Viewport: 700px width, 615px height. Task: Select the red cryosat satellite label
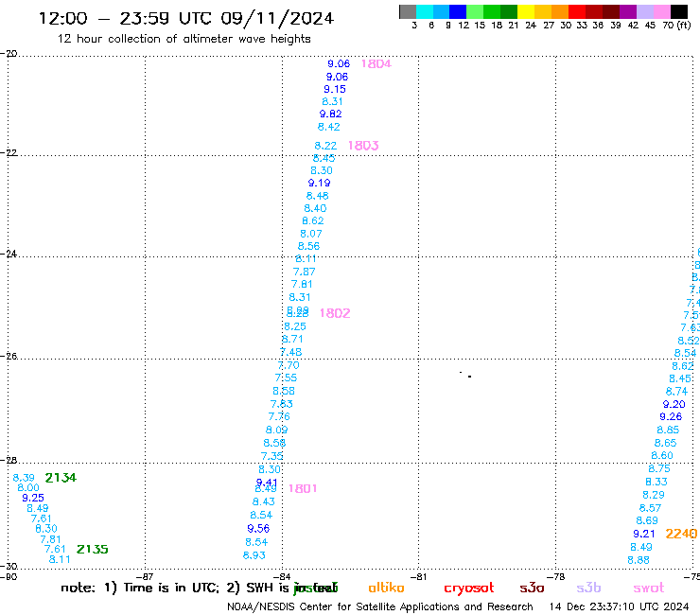469,589
